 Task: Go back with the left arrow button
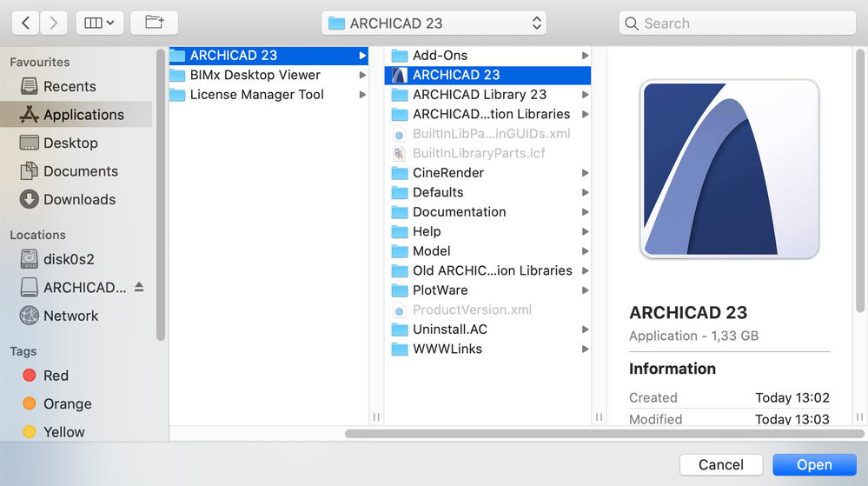[25, 23]
